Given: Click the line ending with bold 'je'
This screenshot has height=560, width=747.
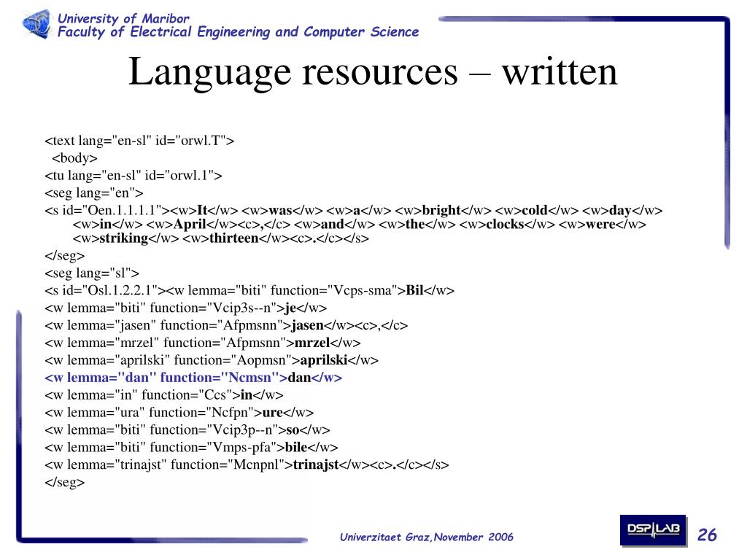Looking at the screenshot, I should tap(186, 308).
